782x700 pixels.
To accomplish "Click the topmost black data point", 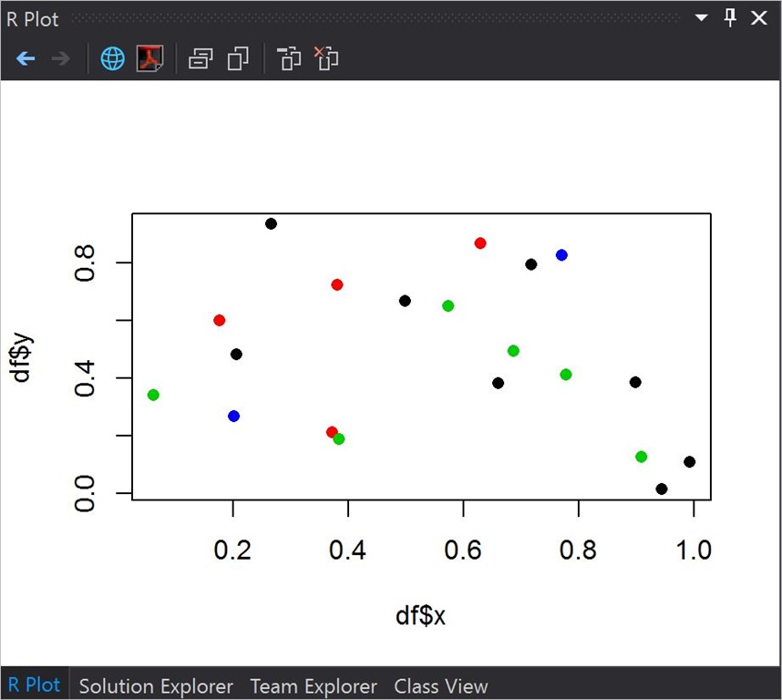I will pyautogui.click(x=271, y=224).
